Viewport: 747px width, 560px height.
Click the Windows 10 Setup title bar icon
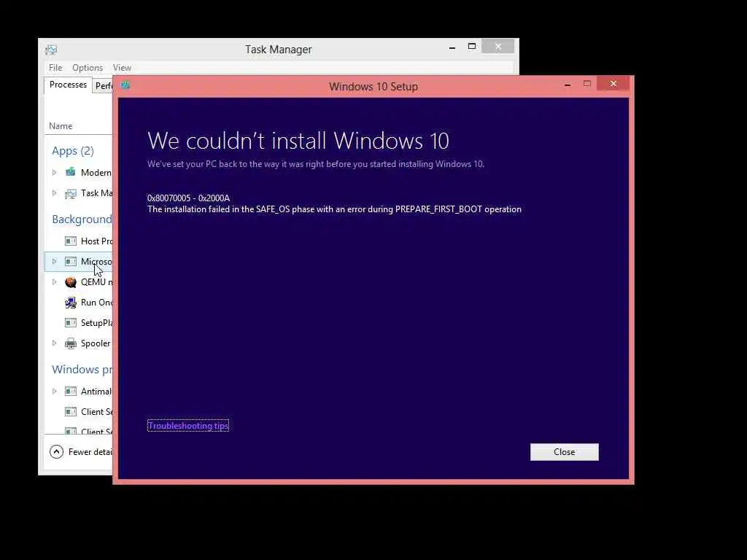click(125, 85)
